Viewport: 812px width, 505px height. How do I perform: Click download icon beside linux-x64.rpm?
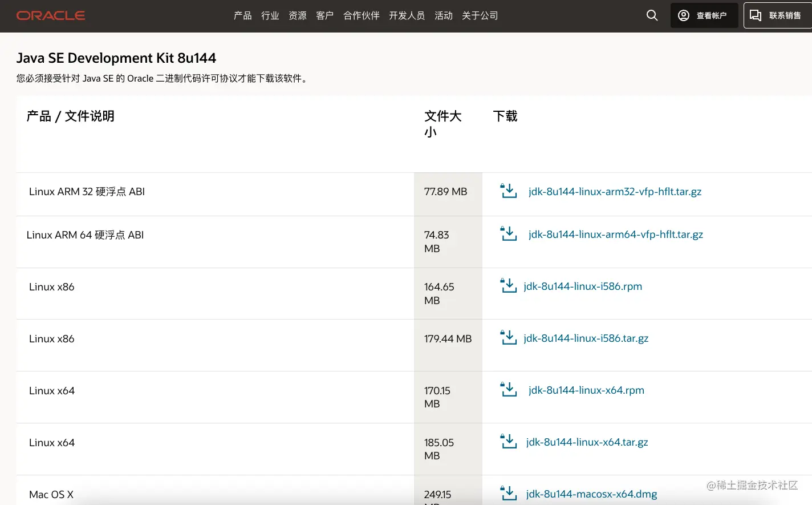508,390
